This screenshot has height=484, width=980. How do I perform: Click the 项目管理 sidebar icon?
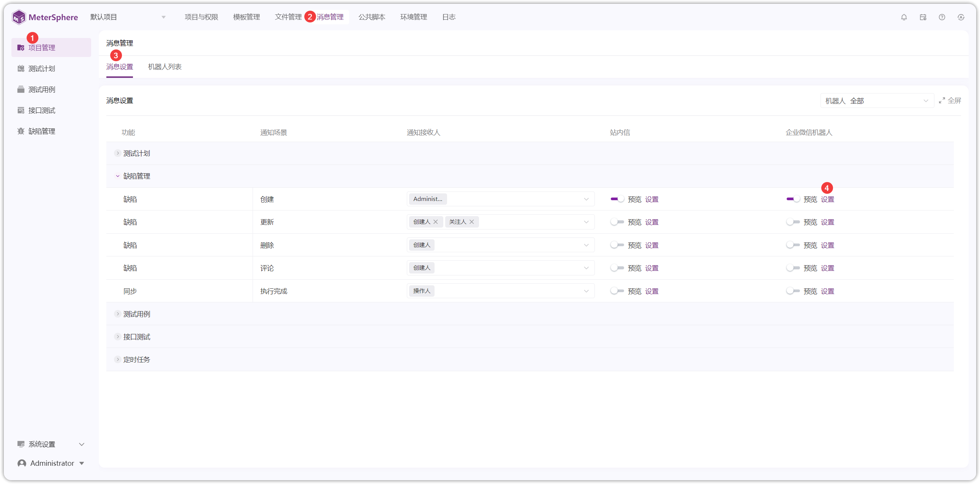pos(21,47)
